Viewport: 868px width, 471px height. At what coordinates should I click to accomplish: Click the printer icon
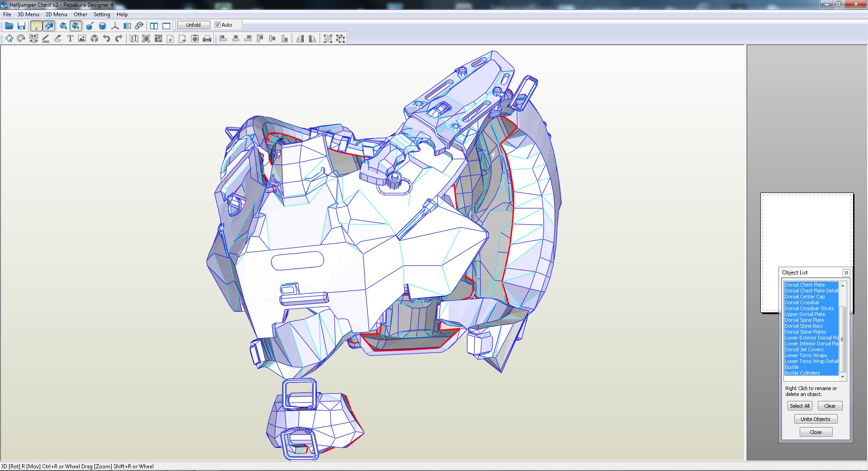[207, 39]
